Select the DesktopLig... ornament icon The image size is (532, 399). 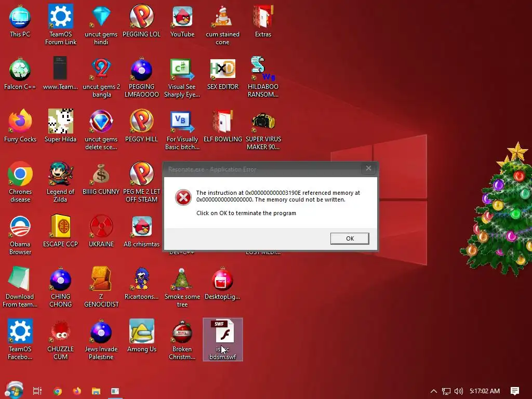click(x=222, y=284)
